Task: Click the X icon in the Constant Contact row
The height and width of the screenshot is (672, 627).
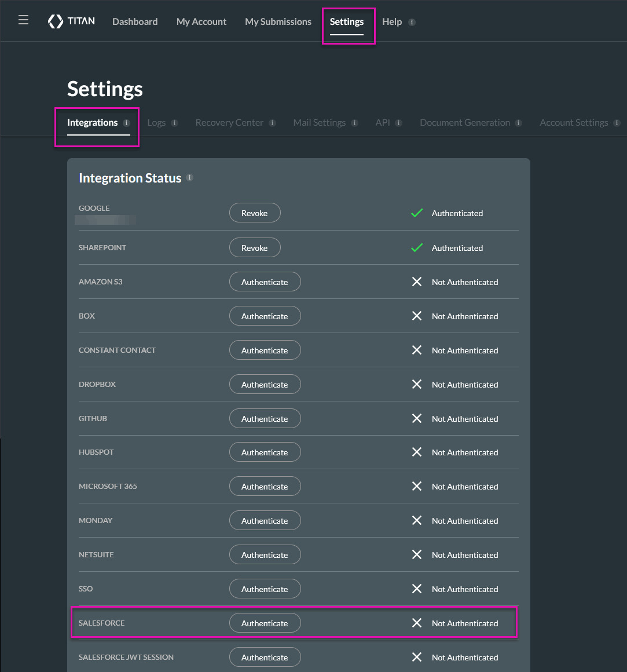Action: click(417, 350)
